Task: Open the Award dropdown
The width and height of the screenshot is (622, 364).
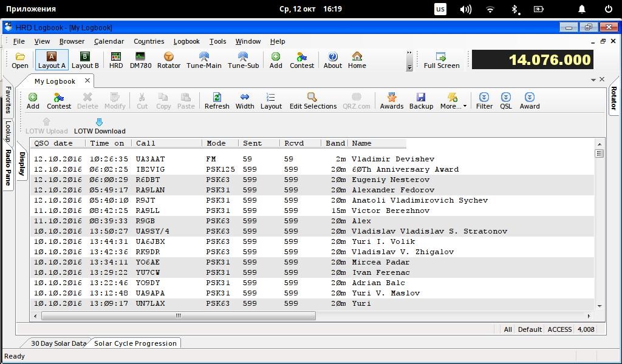Action: (530, 101)
